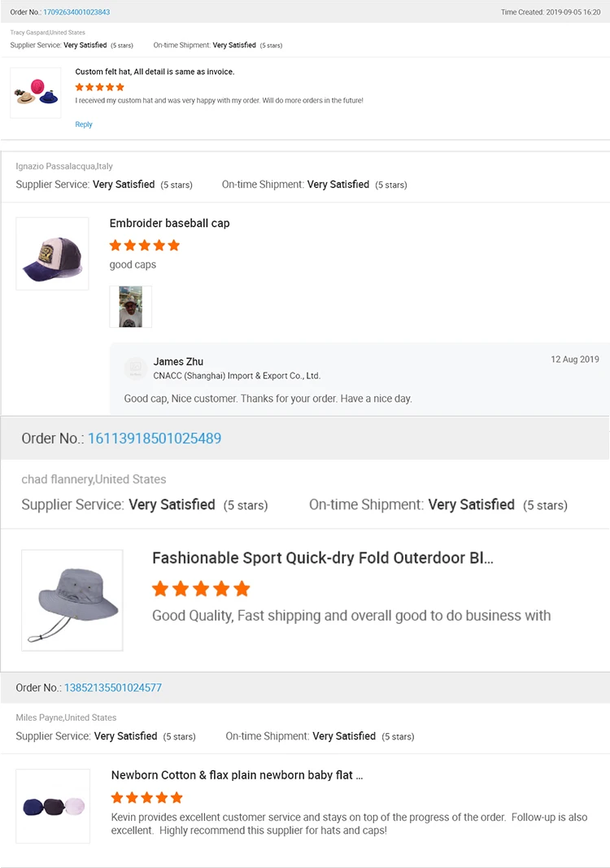Open the newborn baby hats product image
The width and height of the screenshot is (610, 868).
coord(53,806)
